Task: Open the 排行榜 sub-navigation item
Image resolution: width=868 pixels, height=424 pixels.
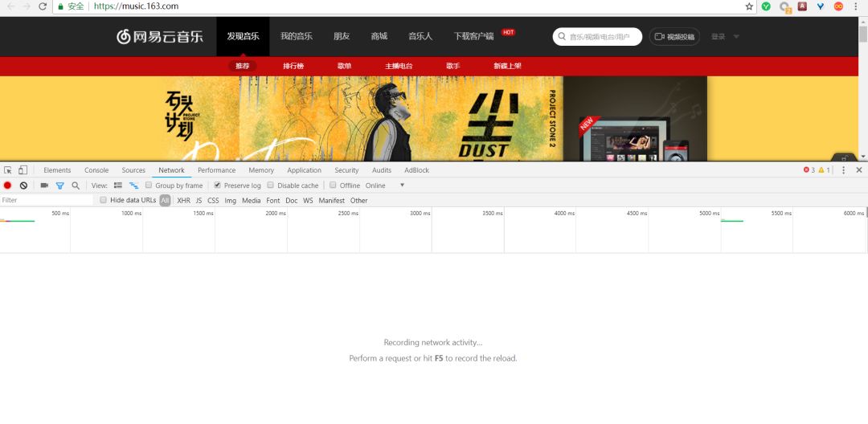Action: (293, 66)
